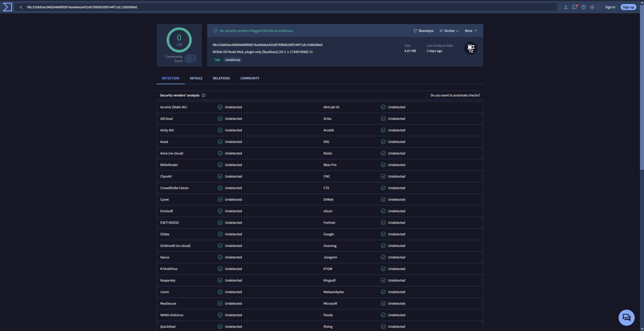Click Acronis (Static ML) undetected check icon
Viewport: 644px width, 331px height.
pos(220,107)
